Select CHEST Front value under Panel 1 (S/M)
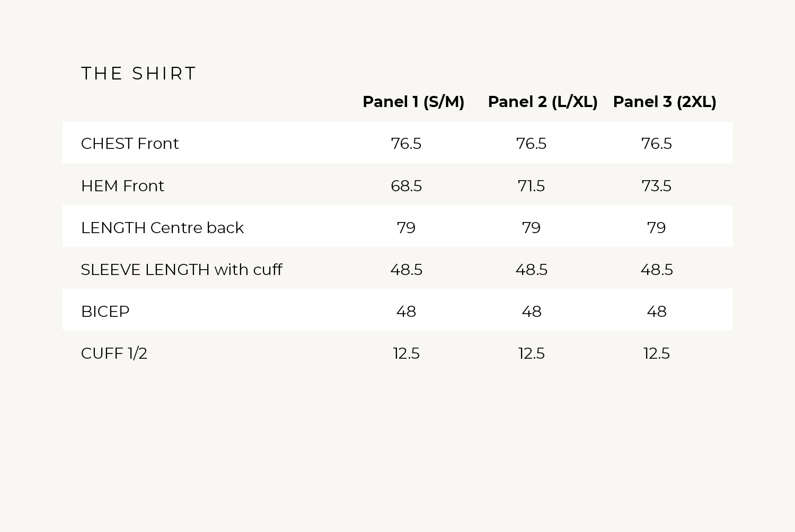Image resolution: width=795 pixels, height=532 pixels. pos(406,144)
